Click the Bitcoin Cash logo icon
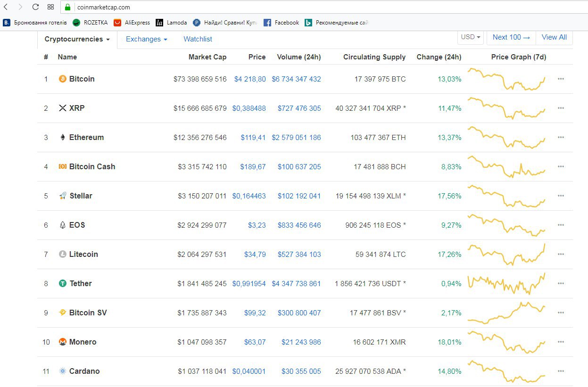The image size is (588, 387). pyautogui.click(x=62, y=166)
